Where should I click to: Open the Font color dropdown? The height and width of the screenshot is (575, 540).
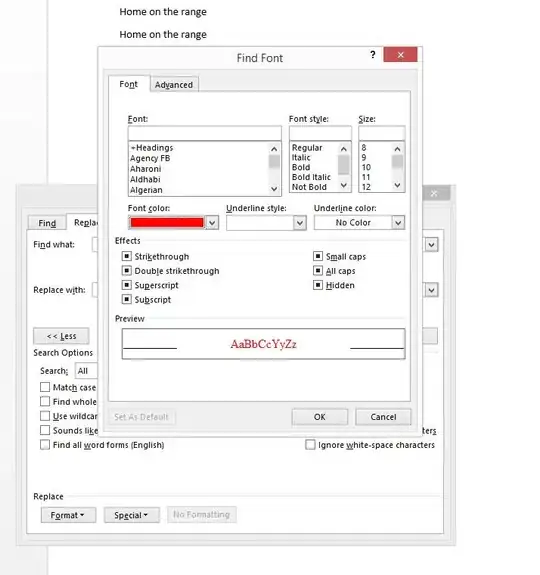pos(212,223)
